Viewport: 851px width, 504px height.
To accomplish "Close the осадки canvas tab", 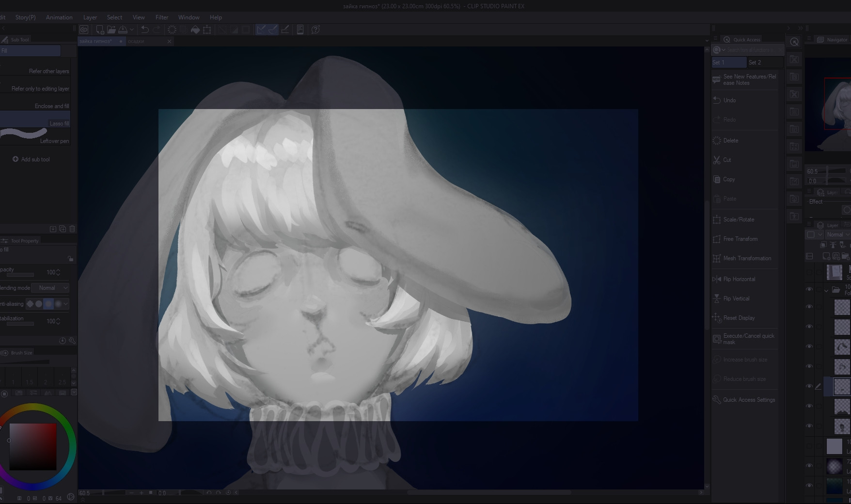I will pos(169,41).
